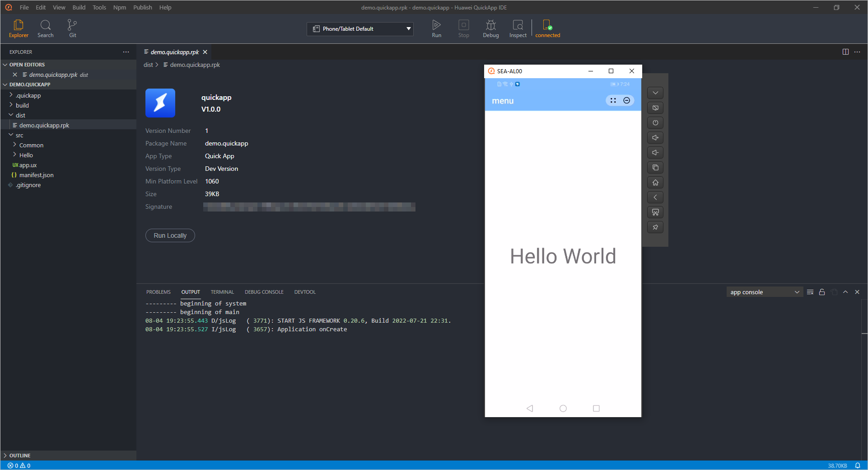Click the emulator power button

point(655,123)
